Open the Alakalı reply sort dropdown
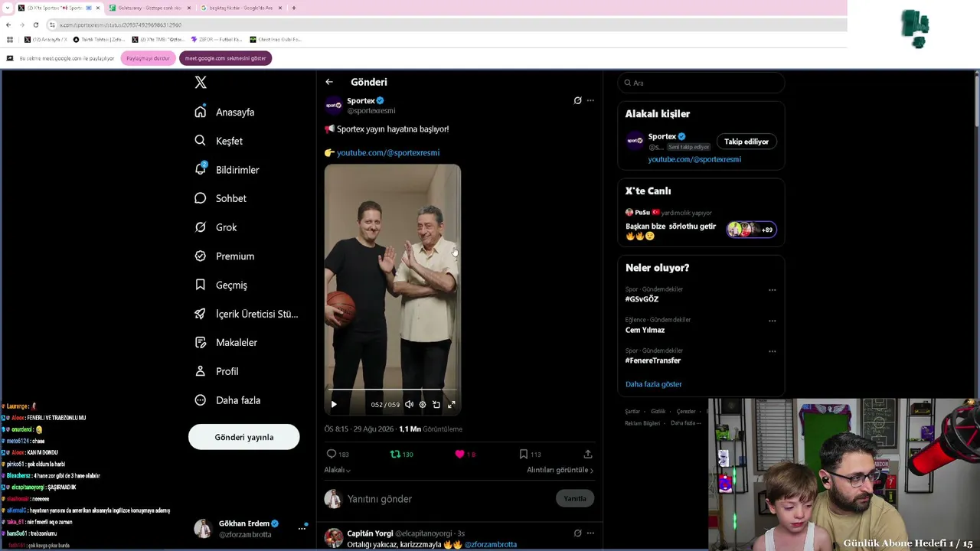Image resolution: width=980 pixels, height=551 pixels. point(338,470)
